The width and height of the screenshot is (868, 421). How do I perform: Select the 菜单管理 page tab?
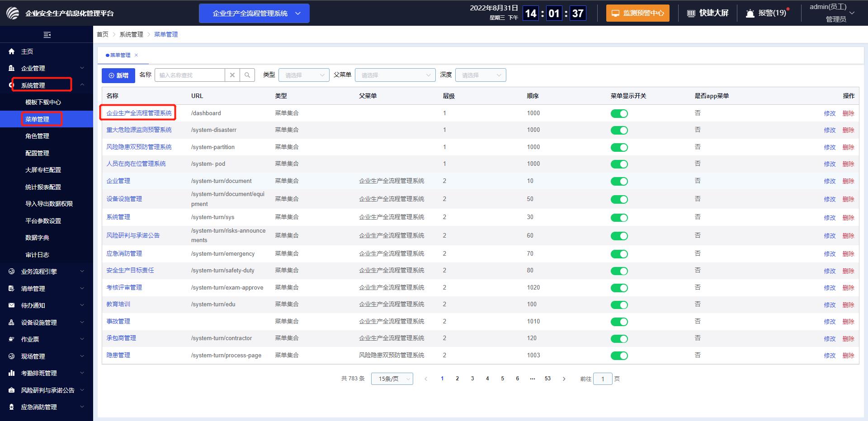click(120, 55)
